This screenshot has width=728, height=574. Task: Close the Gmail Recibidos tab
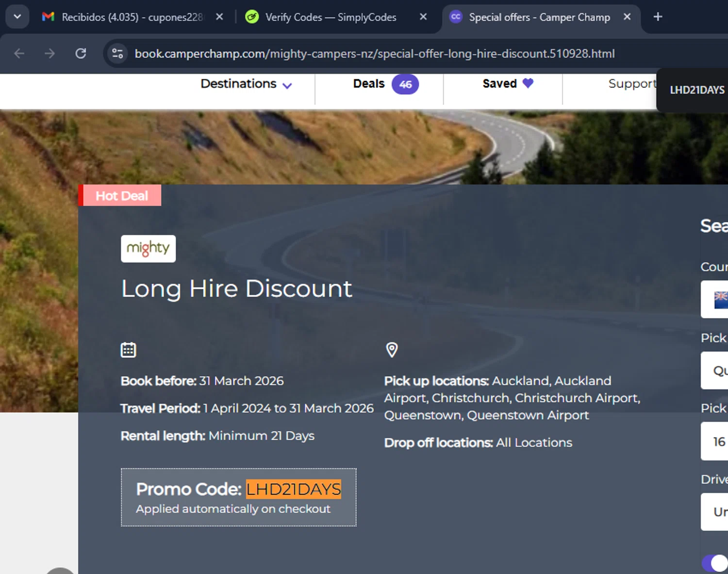click(219, 17)
